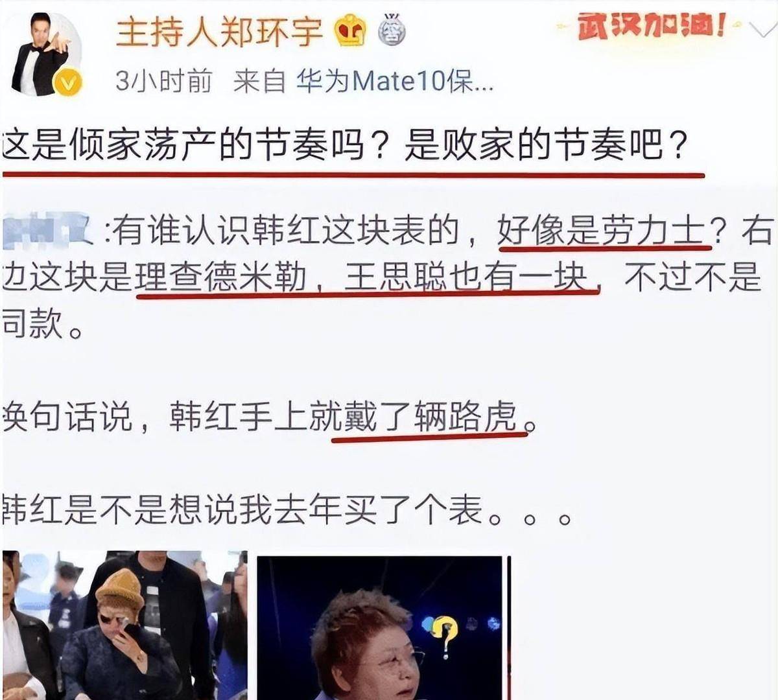Click the underlined text 好像是劳力士
The height and width of the screenshot is (700, 778).
tap(601, 231)
